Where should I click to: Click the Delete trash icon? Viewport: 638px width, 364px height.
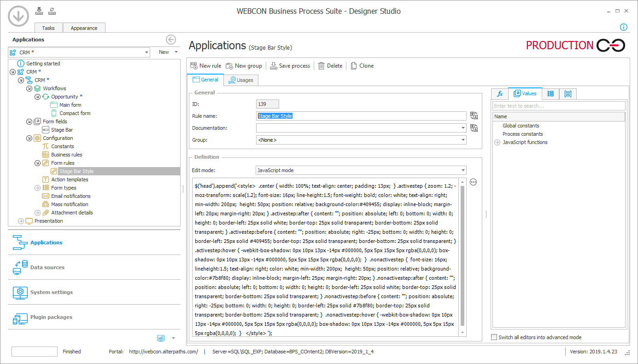(x=322, y=66)
